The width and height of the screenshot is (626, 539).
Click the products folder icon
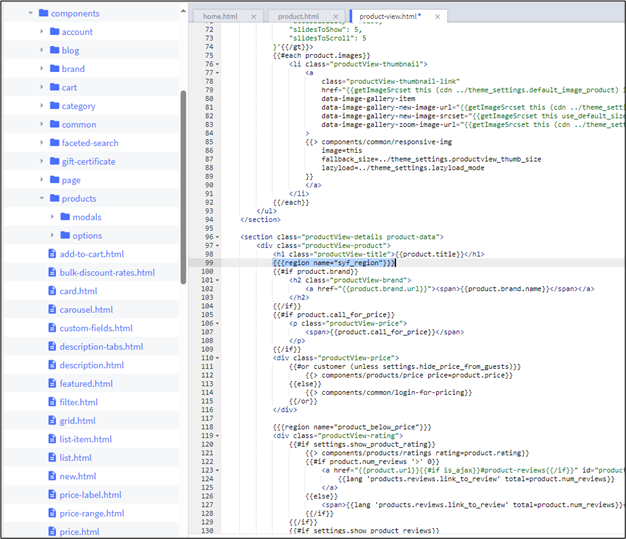[54, 198]
